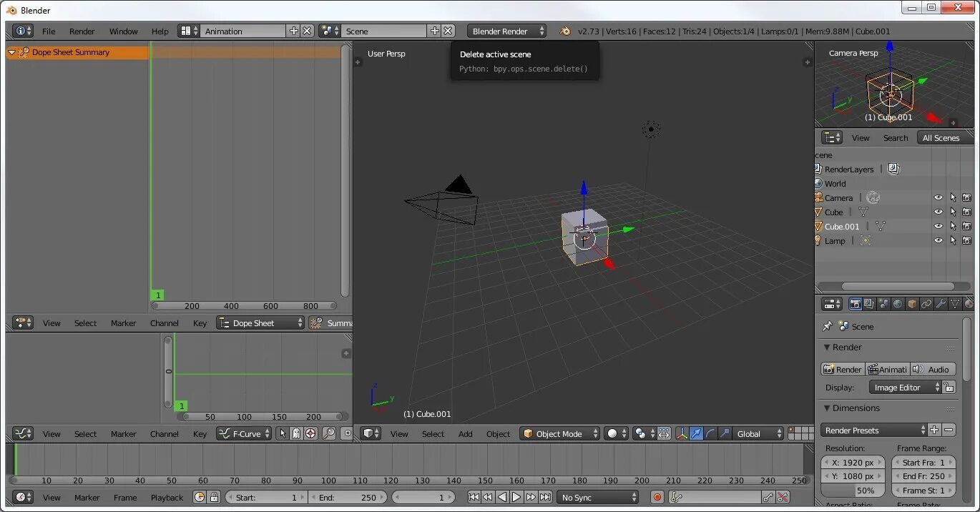Toggle automatic keyframe record button

[657, 497]
